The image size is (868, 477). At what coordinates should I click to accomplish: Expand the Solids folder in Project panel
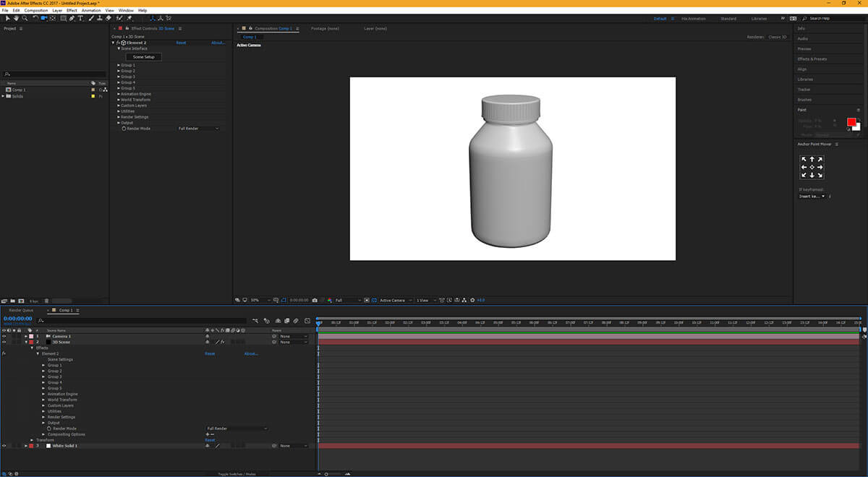click(x=3, y=96)
